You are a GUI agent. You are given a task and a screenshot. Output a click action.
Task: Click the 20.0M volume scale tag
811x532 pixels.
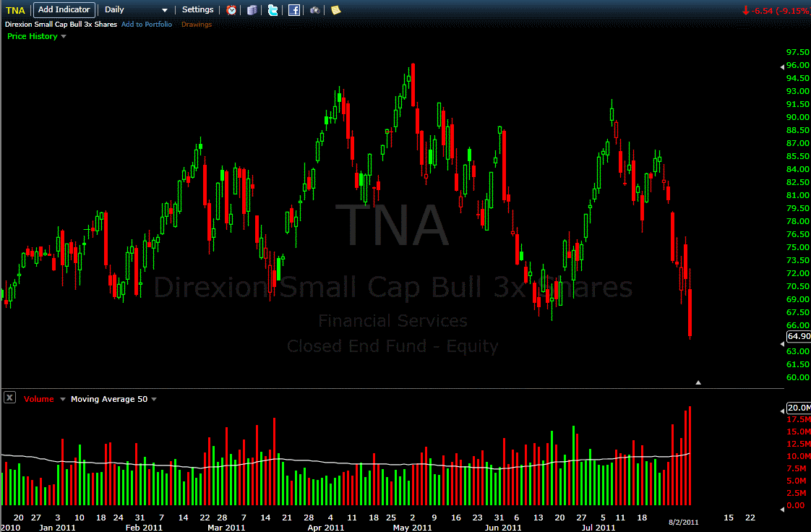click(x=799, y=408)
